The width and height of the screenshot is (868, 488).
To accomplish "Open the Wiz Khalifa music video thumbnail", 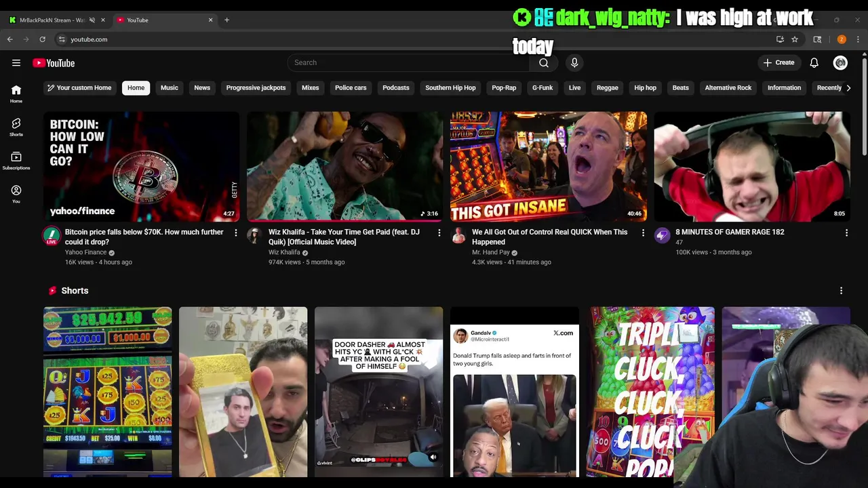I will tap(344, 167).
